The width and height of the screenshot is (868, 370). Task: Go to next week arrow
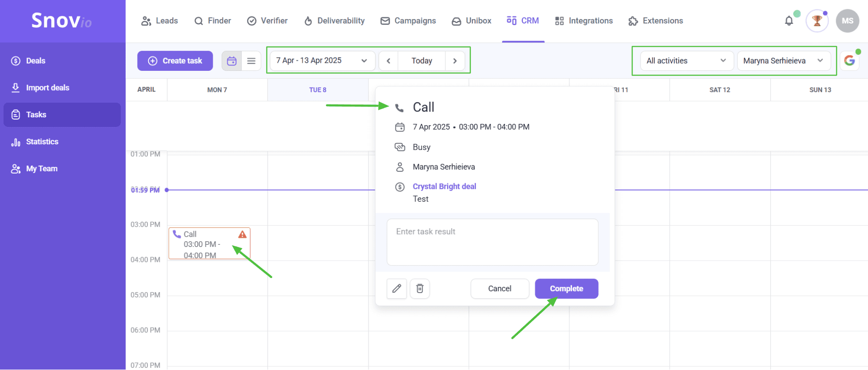pyautogui.click(x=455, y=61)
